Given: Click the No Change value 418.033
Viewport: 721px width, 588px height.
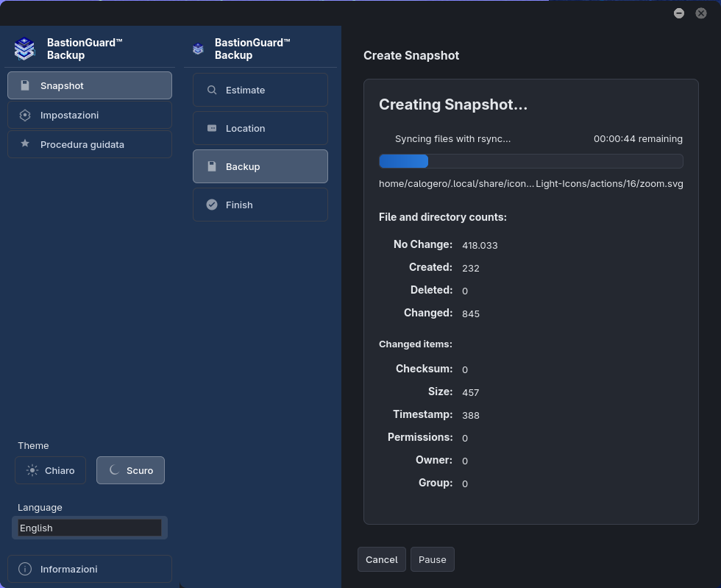Looking at the screenshot, I should pyautogui.click(x=480, y=245).
